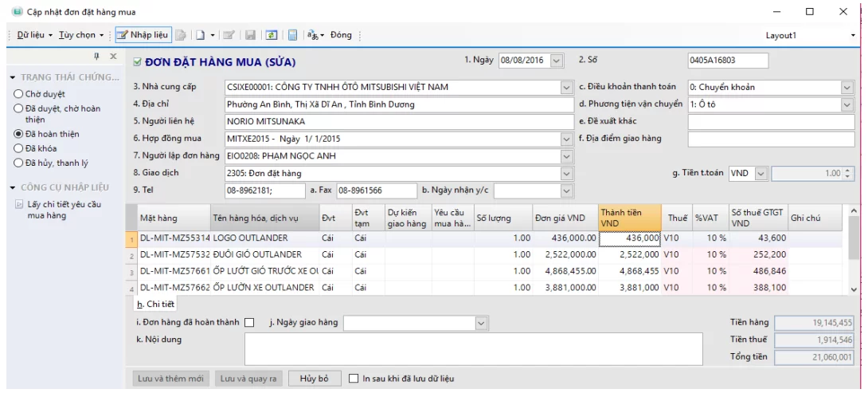Open the Nhà cung cấp dropdown
Viewport: 868px width, 393px height.
click(x=566, y=87)
